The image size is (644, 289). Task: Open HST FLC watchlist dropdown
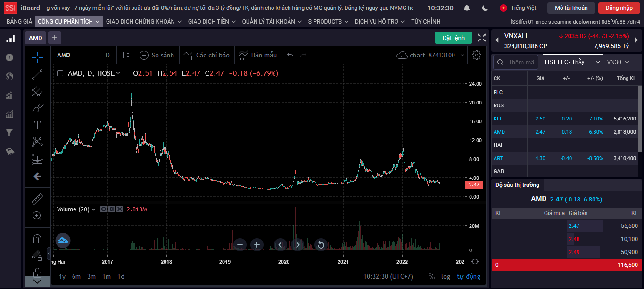[572, 62]
